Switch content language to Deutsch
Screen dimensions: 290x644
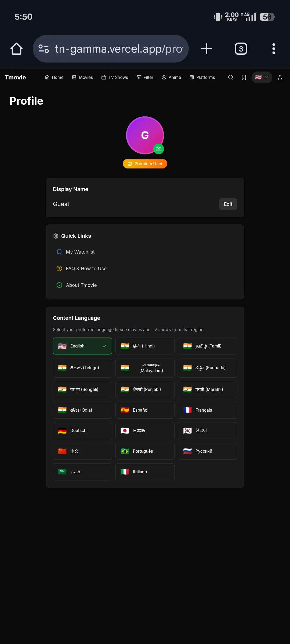[x=82, y=430]
